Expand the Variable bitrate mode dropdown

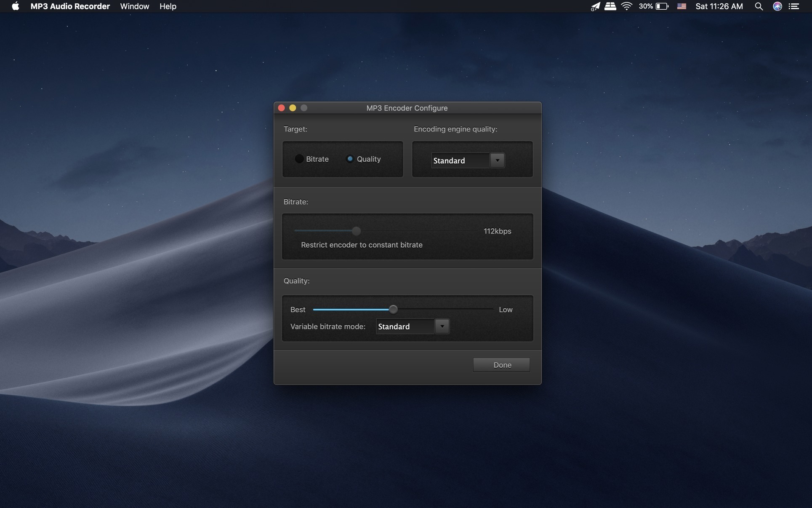[x=442, y=326]
